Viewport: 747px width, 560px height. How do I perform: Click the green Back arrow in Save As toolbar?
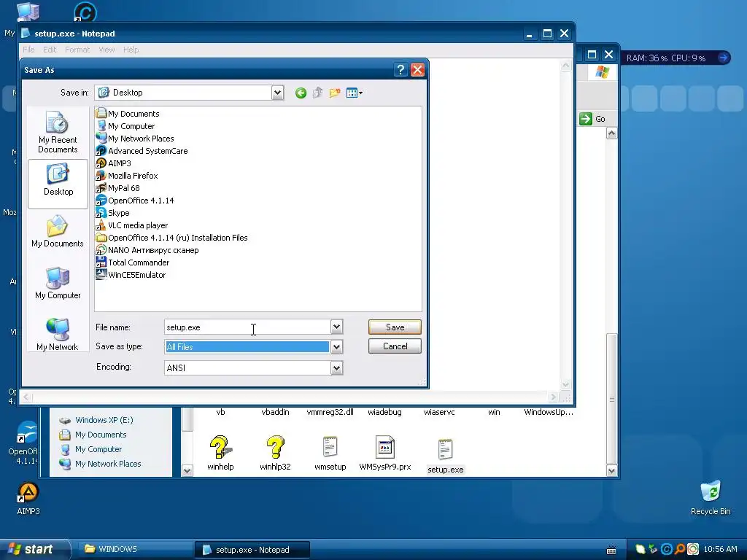[x=301, y=93]
